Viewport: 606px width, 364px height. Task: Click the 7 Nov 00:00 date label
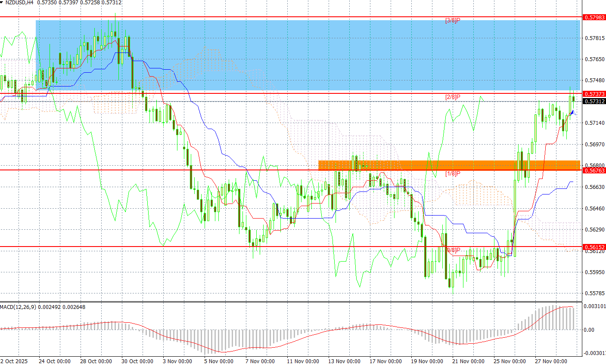point(260,361)
